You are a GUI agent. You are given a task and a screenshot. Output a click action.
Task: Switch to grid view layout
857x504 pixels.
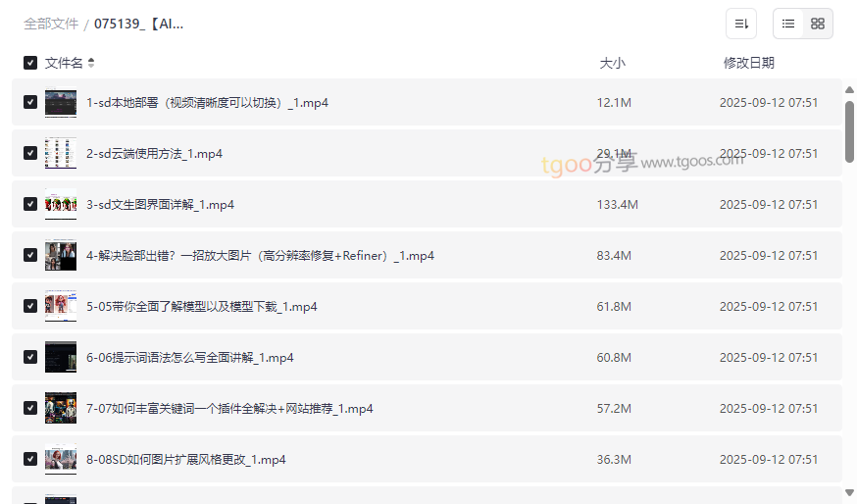point(818,24)
